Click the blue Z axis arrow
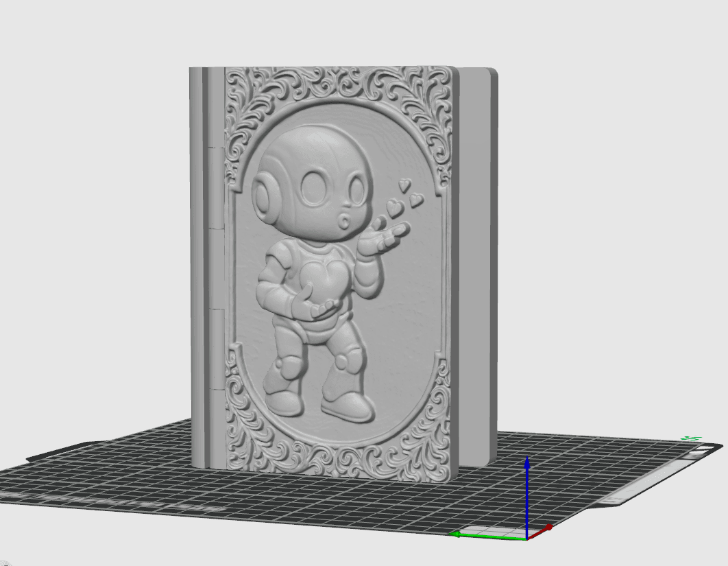The height and width of the screenshot is (566, 728). [527, 498]
